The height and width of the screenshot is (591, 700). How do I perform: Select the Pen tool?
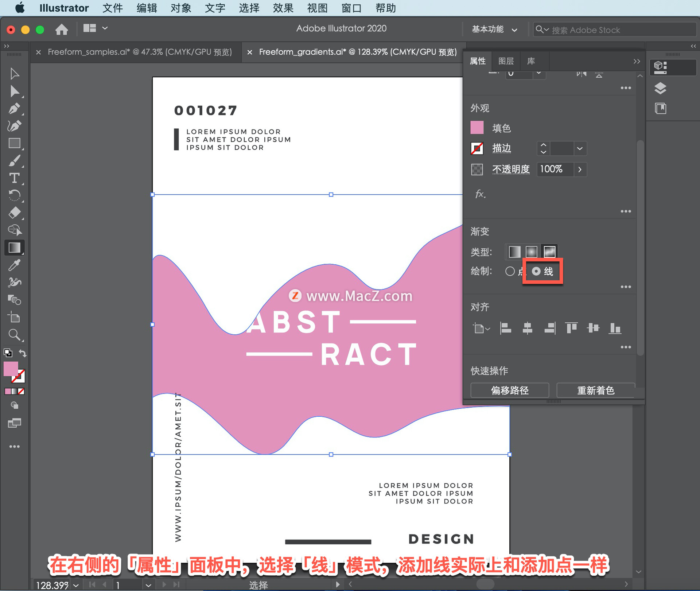click(x=14, y=109)
